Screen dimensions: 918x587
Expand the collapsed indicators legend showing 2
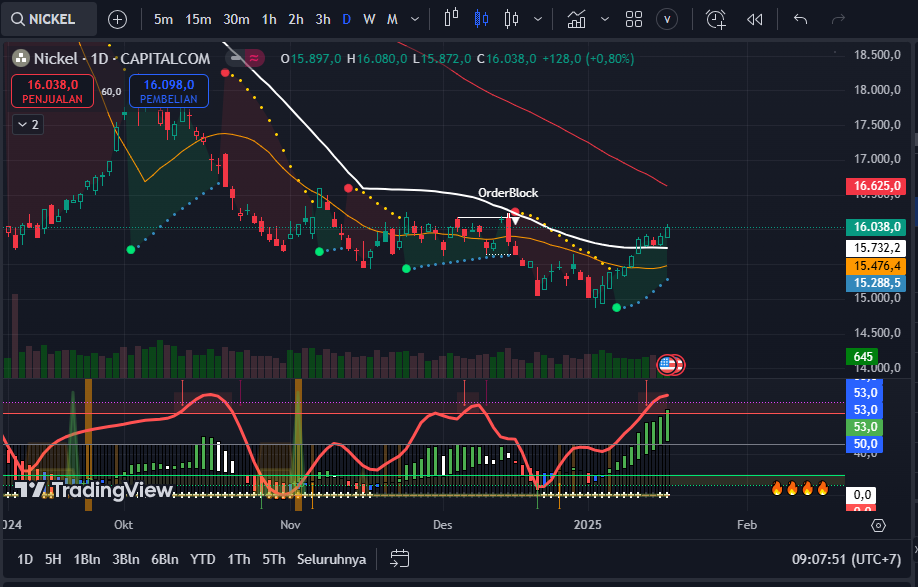(28, 124)
